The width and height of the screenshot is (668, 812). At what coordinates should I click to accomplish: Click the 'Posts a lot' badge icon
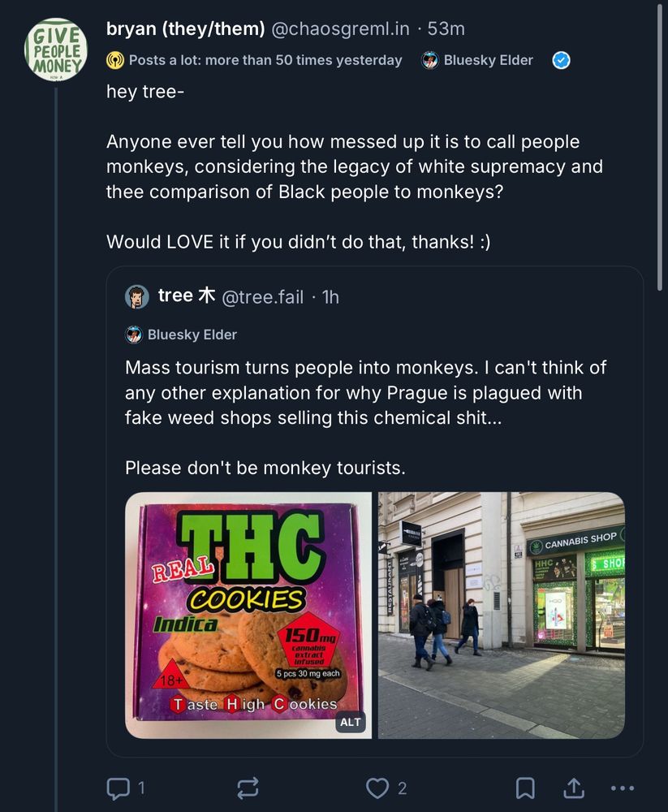coord(114,59)
